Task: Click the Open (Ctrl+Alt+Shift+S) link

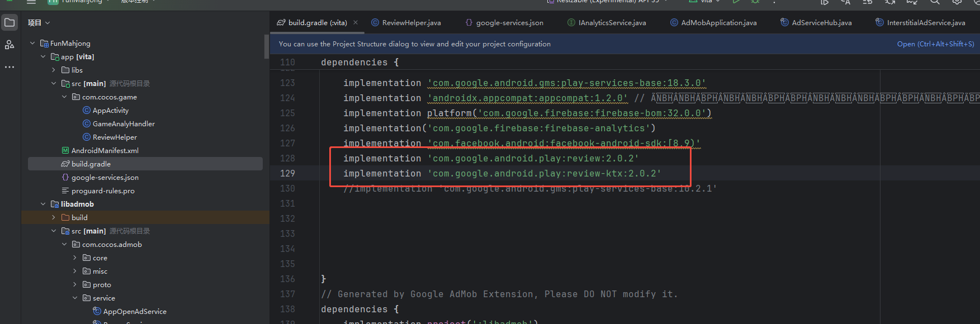Action: pyautogui.click(x=935, y=44)
